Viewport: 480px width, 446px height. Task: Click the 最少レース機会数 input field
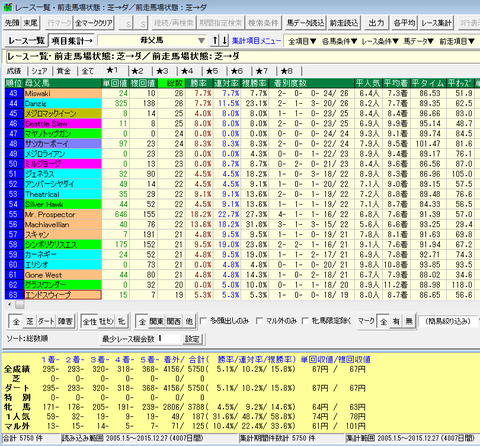pos(169,339)
